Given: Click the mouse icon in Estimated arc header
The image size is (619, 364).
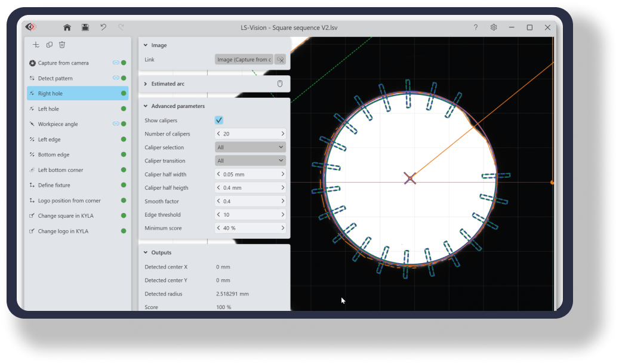Looking at the screenshot, I should click(279, 84).
